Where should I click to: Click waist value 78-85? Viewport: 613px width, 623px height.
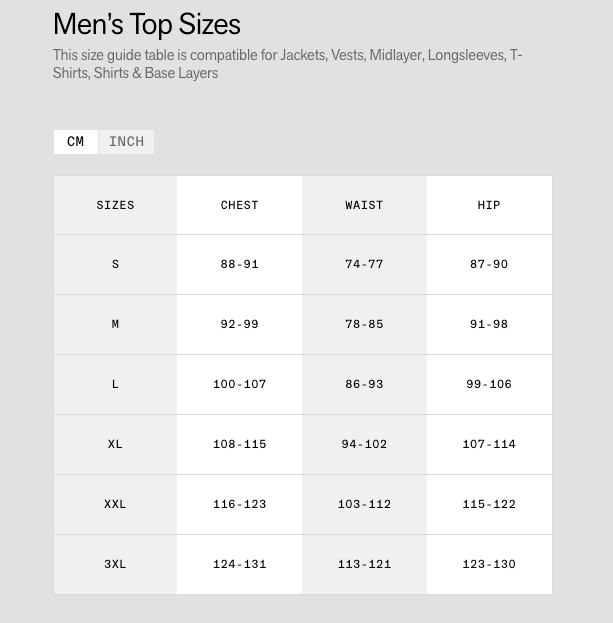[x=364, y=325]
